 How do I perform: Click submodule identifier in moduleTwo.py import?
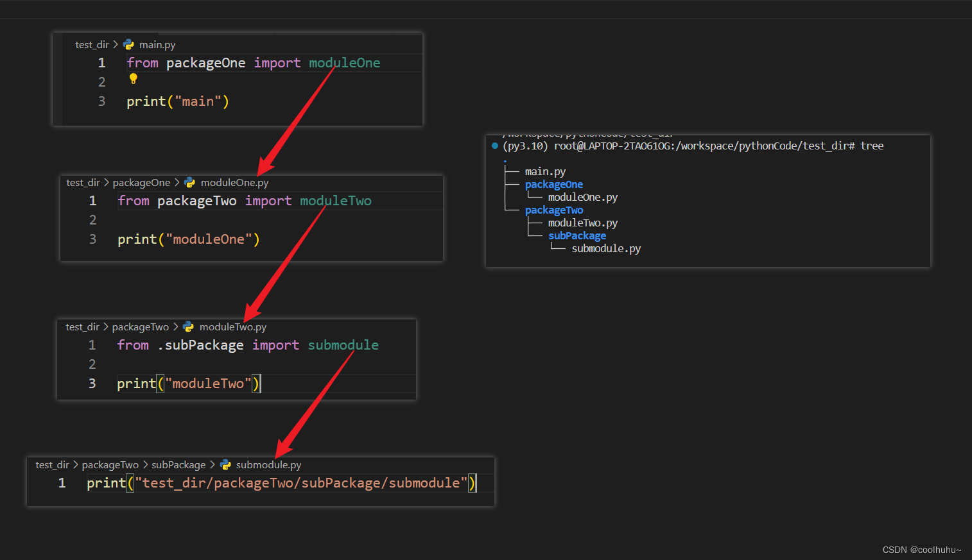(343, 345)
